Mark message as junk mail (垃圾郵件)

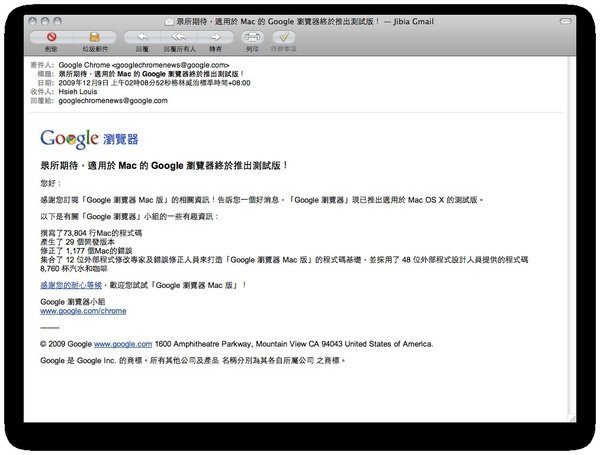[95, 37]
